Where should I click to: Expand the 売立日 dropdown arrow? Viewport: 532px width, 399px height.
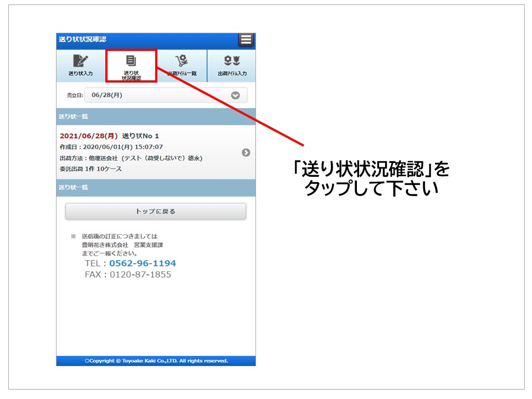pos(236,95)
